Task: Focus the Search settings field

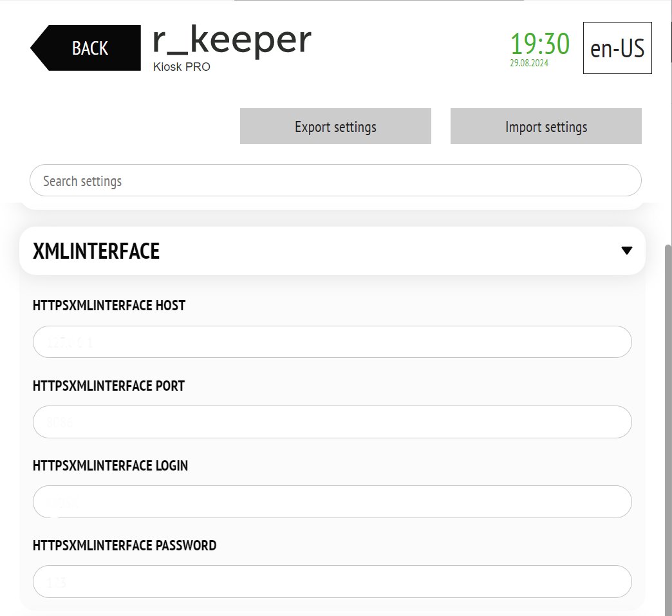Action: tap(335, 180)
